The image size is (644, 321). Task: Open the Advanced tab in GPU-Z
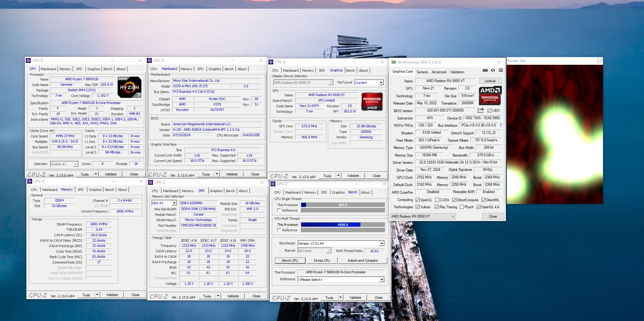click(439, 72)
